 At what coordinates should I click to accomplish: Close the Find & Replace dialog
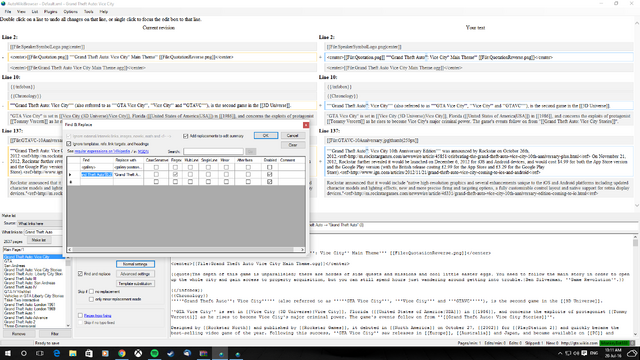click(306, 125)
